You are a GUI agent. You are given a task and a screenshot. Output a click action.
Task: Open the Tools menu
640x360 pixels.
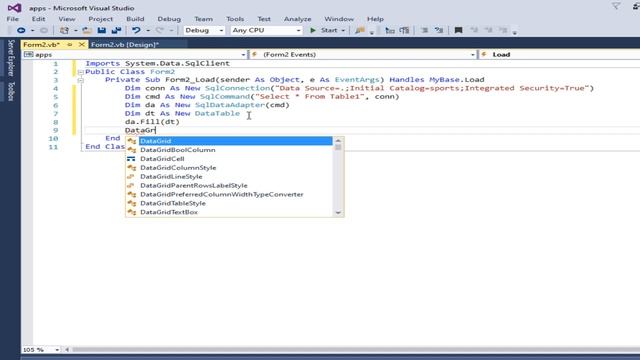pyautogui.click(x=235, y=19)
